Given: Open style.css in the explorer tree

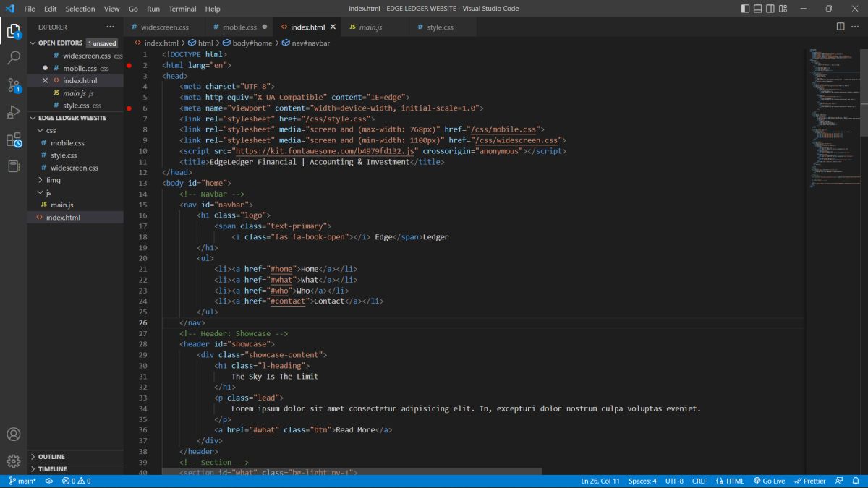Looking at the screenshot, I should point(64,155).
